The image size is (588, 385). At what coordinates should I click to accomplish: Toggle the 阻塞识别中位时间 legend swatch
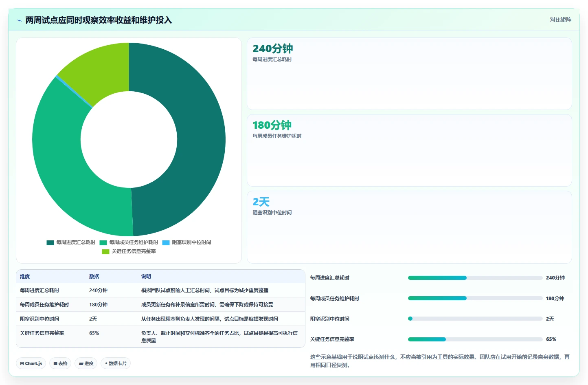point(166,243)
